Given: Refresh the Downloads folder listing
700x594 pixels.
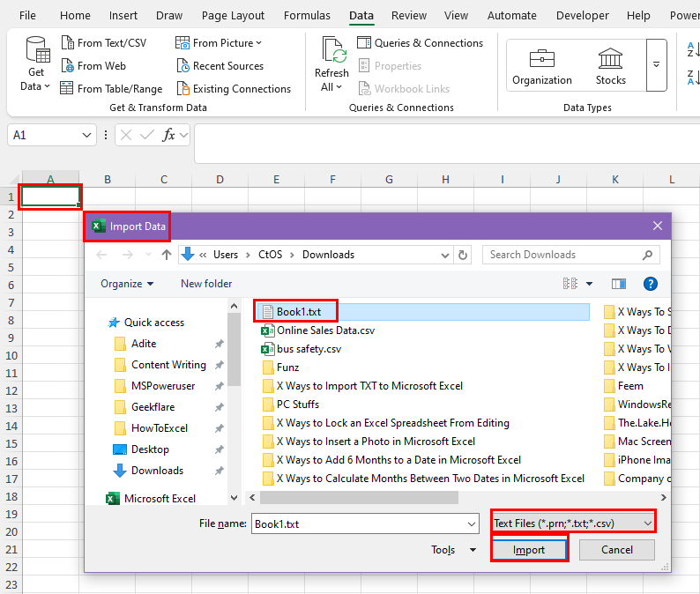Looking at the screenshot, I should [463, 255].
